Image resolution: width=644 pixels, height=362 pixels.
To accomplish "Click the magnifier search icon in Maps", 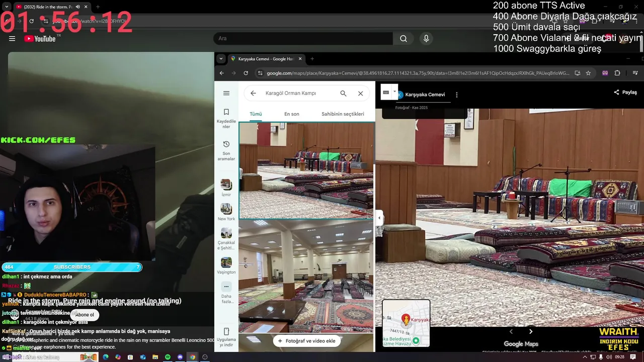I will pyautogui.click(x=343, y=93).
